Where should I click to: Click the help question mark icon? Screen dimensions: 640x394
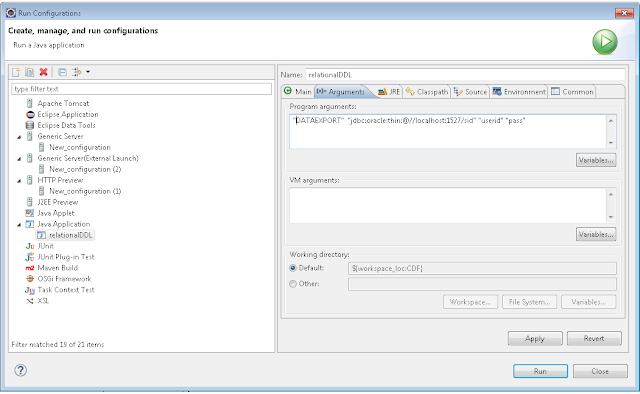click(20, 370)
